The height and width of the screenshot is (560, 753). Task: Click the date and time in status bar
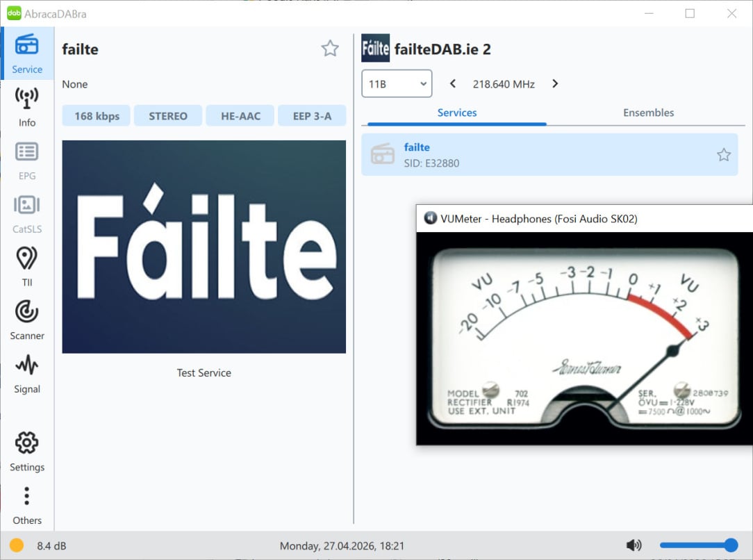(342, 545)
